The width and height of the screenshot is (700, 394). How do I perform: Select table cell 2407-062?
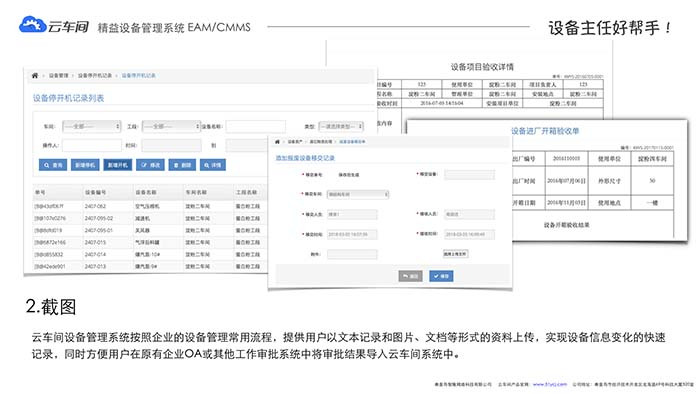pos(95,206)
